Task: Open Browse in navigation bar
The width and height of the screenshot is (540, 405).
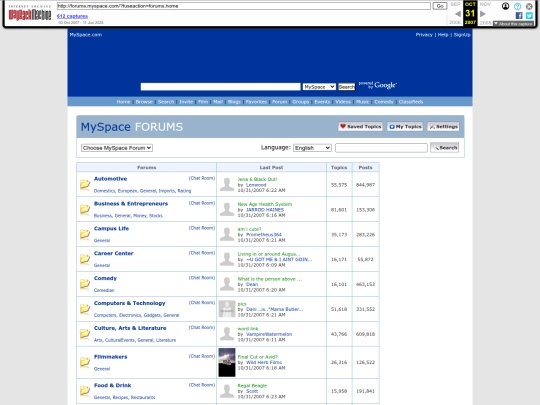Action: pyautogui.click(x=144, y=102)
